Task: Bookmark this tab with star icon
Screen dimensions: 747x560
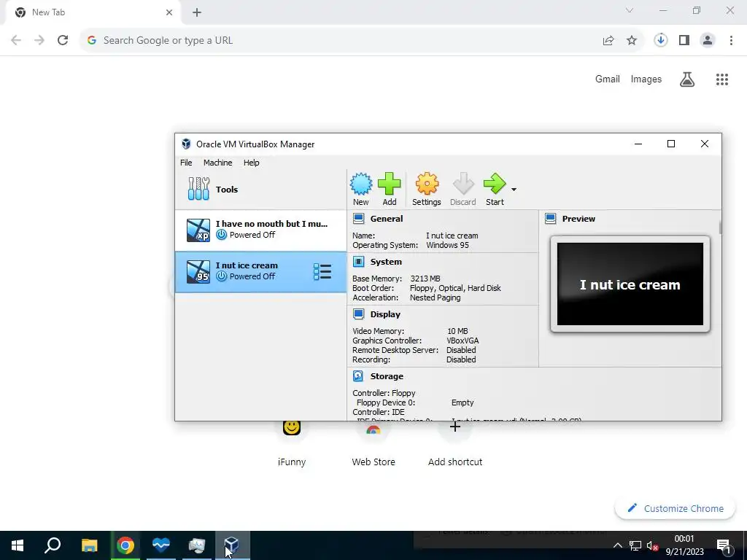Action: click(x=632, y=41)
